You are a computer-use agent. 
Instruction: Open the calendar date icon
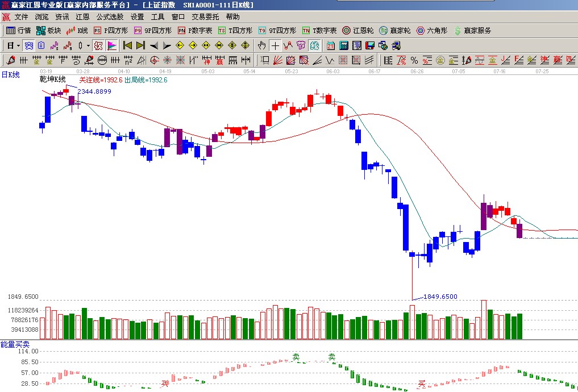coord(330,45)
